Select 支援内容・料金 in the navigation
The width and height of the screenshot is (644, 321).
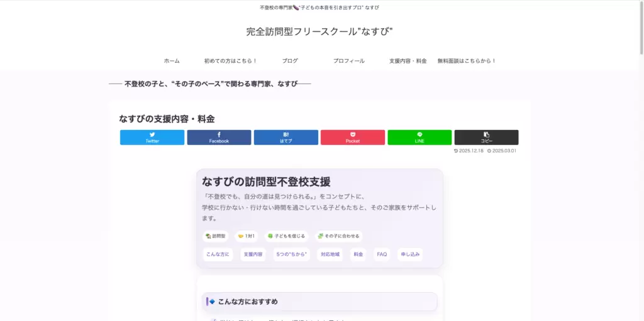(x=408, y=61)
